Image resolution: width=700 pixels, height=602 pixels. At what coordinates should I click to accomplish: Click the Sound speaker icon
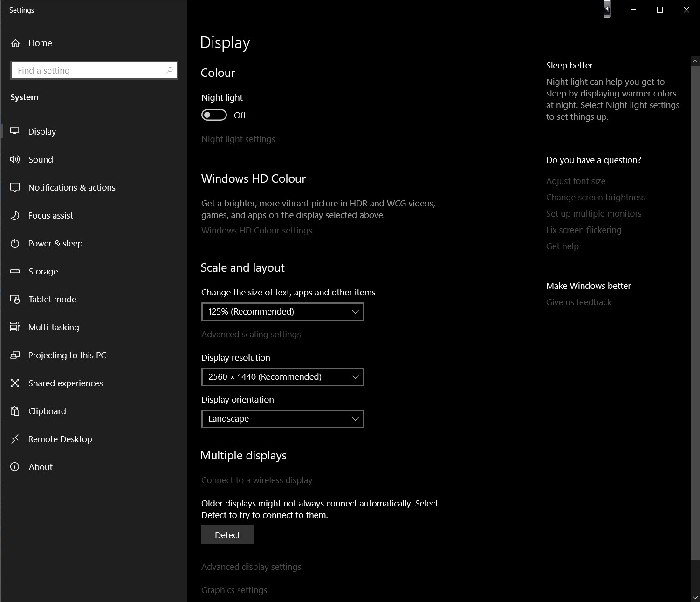15,159
